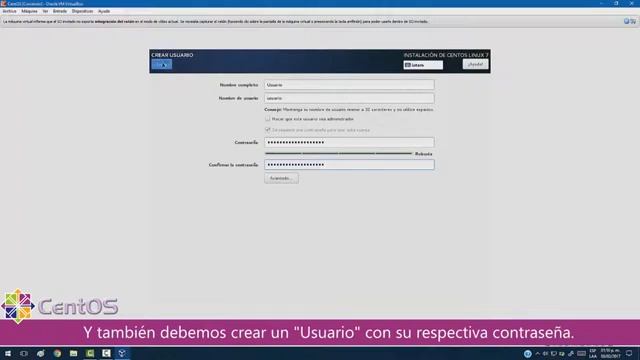Click the blue help icon in system tray

click(x=528, y=353)
